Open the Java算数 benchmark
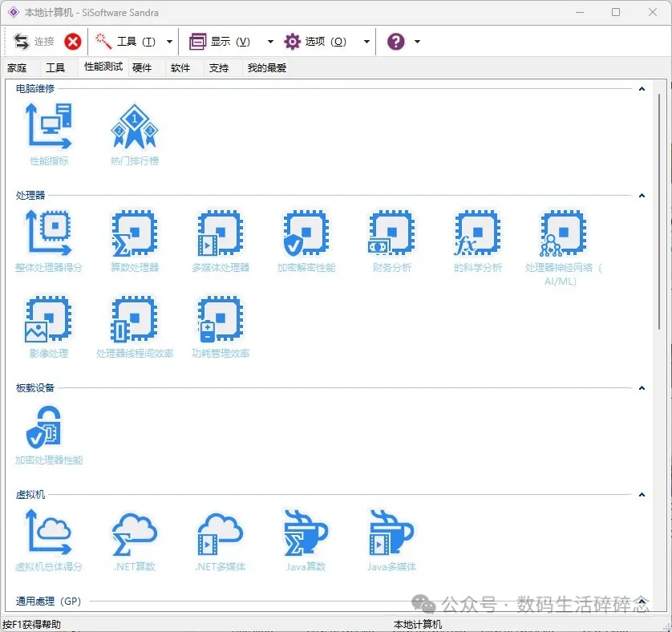This screenshot has height=632, width=672. (x=306, y=541)
